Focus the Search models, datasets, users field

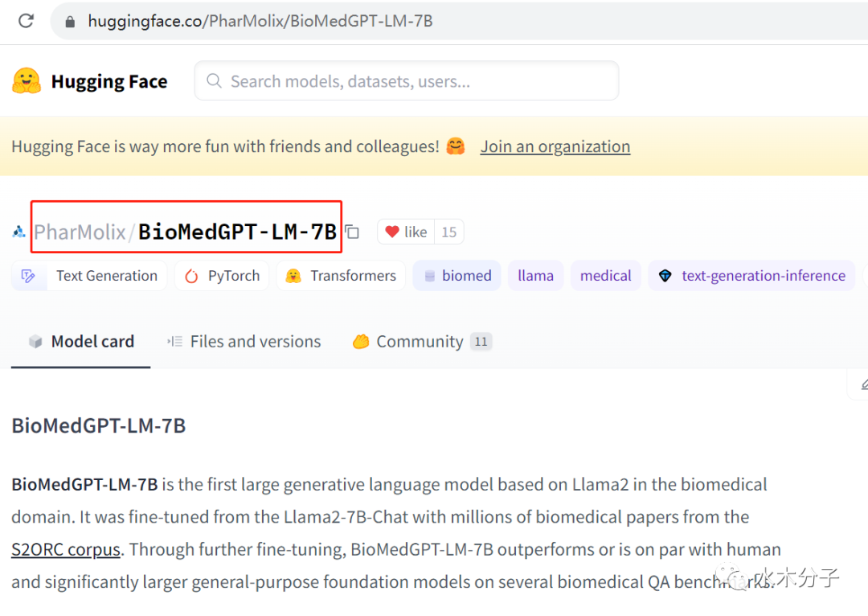(407, 81)
